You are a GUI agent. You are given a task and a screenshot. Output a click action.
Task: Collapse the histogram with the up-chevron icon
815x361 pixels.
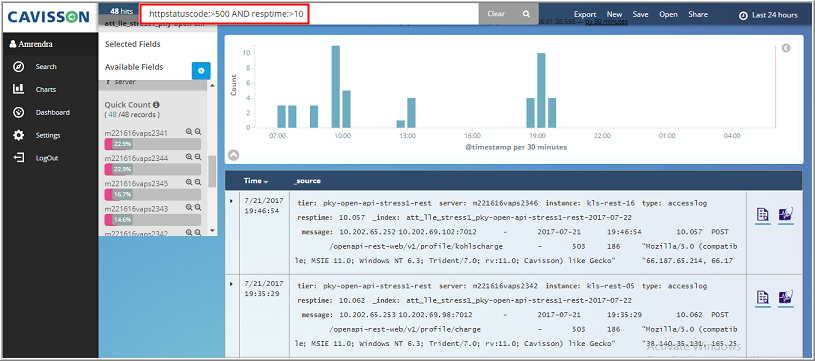pos(233,154)
